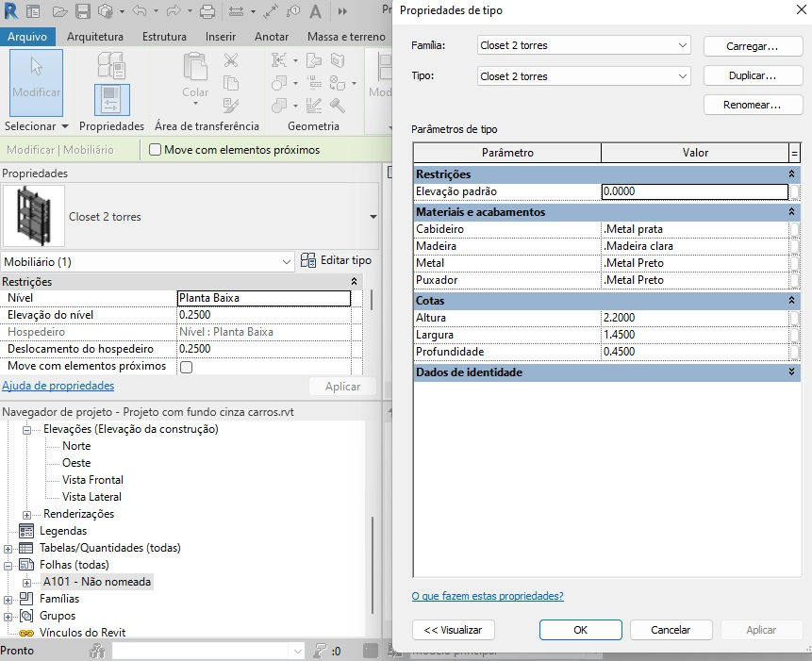
Task: Collapse the Cotas parameter group
Action: 791,300
